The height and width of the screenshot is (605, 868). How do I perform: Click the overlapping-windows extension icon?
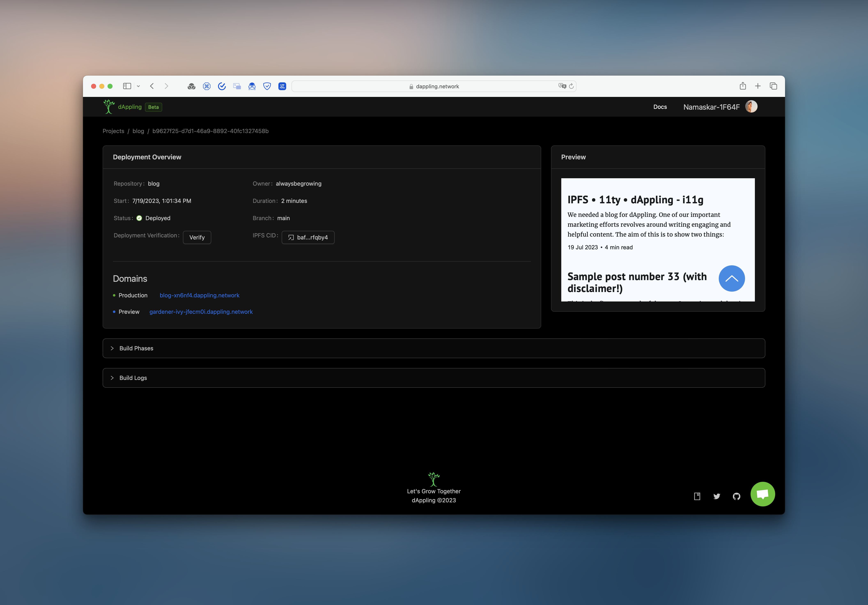(x=237, y=87)
